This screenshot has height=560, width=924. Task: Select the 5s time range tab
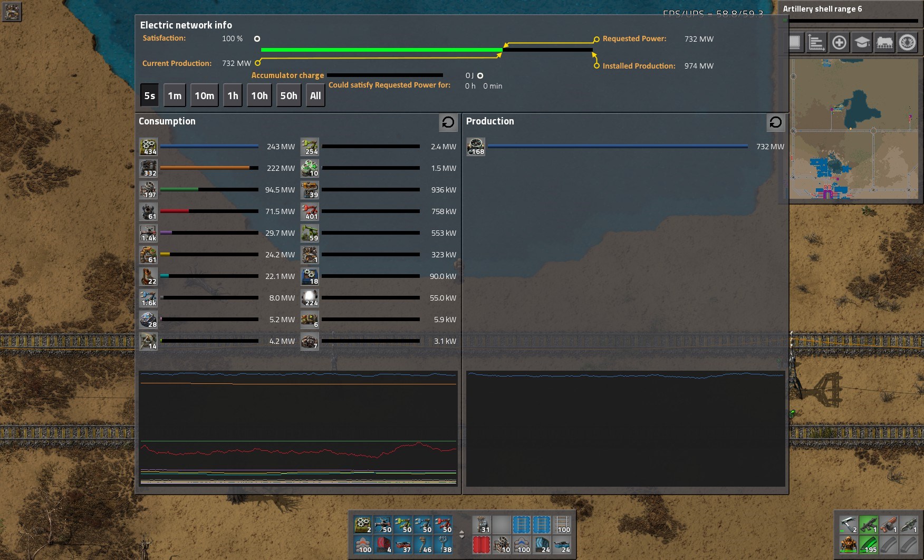(x=150, y=95)
